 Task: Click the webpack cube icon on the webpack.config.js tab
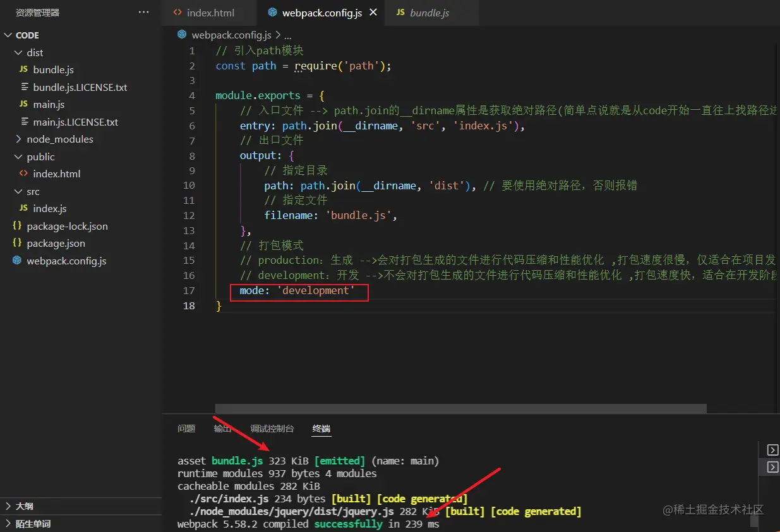pyautogui.click(x=272, y=13)
